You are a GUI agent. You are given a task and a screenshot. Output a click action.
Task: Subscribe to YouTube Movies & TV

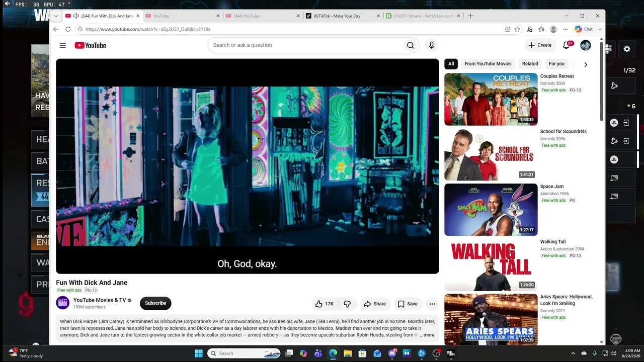click(155, 303)
